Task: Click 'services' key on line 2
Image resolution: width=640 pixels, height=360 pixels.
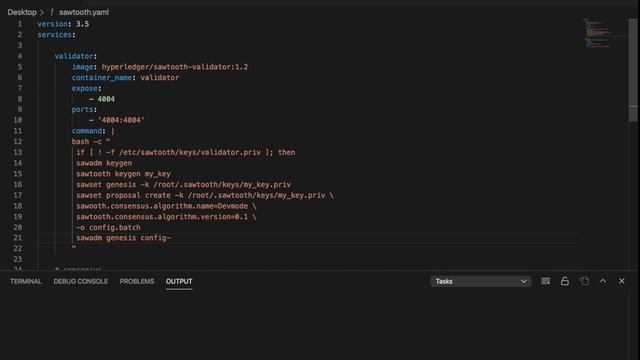Action: coord(55,35)
